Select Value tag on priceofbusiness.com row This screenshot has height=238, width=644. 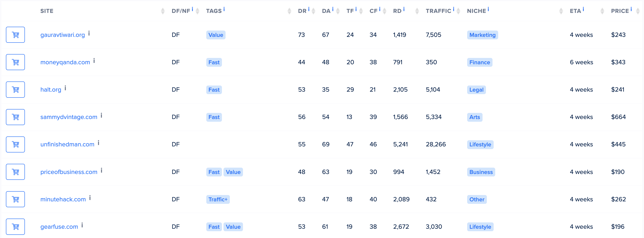click(233, 172)
